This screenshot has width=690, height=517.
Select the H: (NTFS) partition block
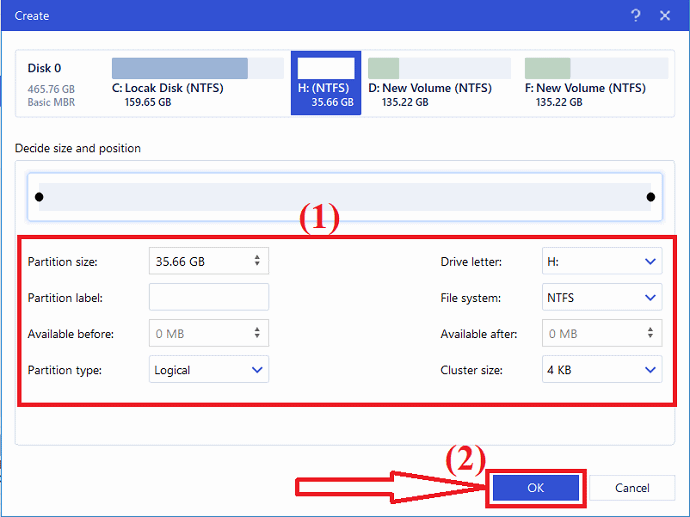point(326,83)
